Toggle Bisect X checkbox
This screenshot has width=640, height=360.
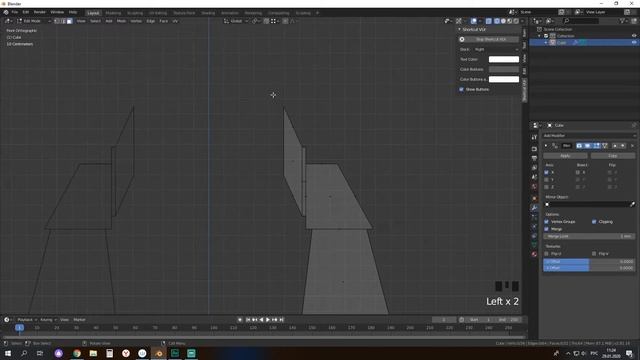[x=578, y=172]
